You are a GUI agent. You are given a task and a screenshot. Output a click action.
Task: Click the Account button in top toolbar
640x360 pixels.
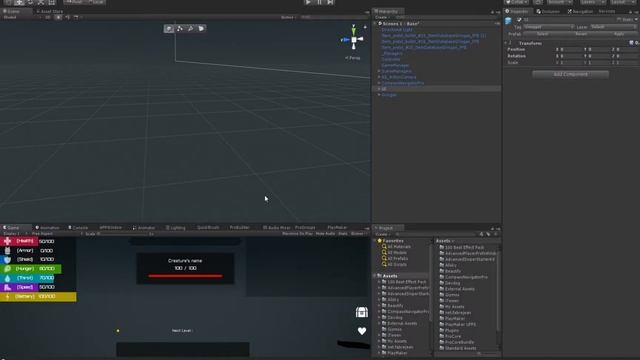[x=560, y=2]
